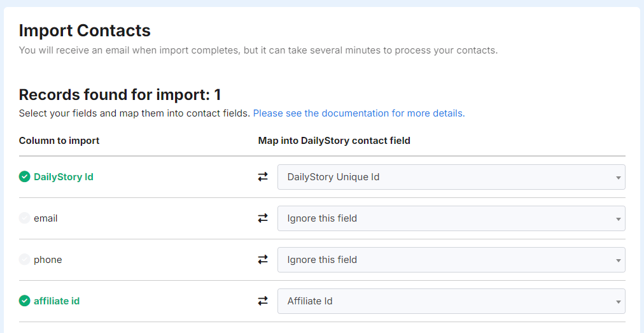Enable the greyed checkmark next to email
Image resolution: width=644 pixels, height=333 pixels.
click(x=25, y=218)
